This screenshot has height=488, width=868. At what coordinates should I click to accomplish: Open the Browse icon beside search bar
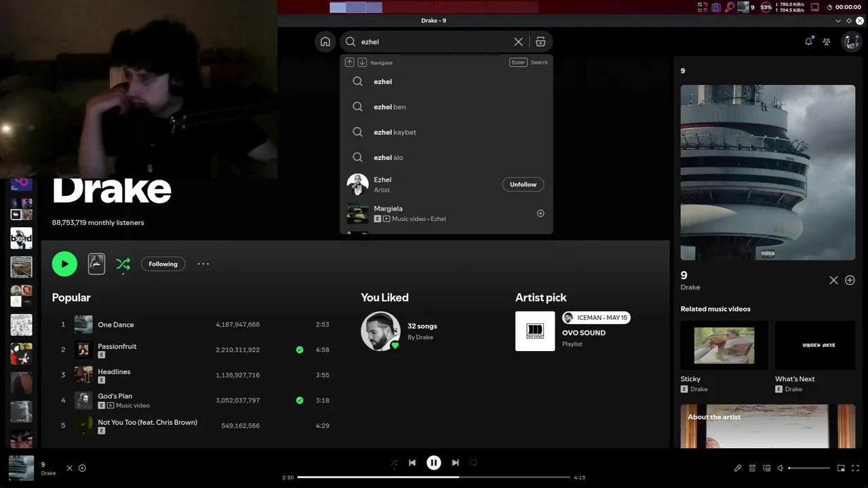(540, 41)
